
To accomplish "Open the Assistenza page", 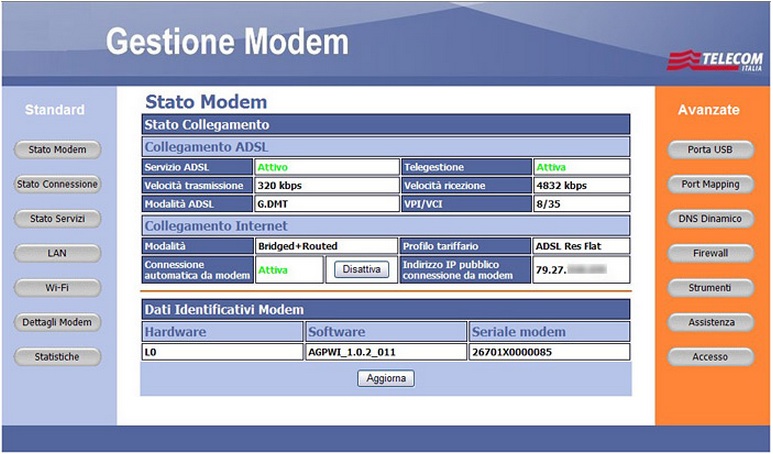I will 710,322.
